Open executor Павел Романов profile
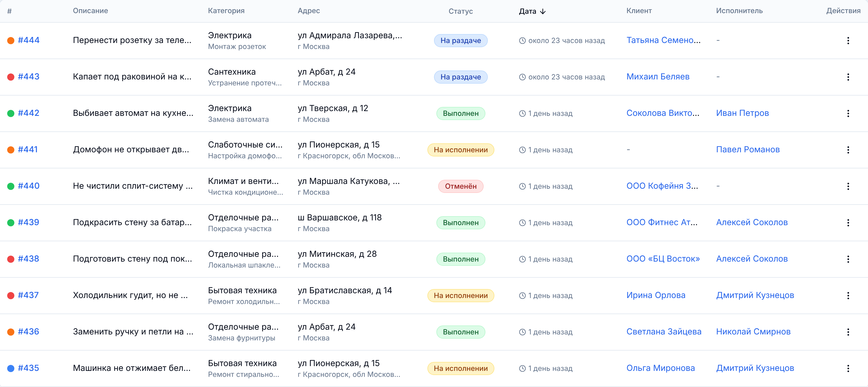The height and width of the screenshot is (387, 868). point(748,149)
